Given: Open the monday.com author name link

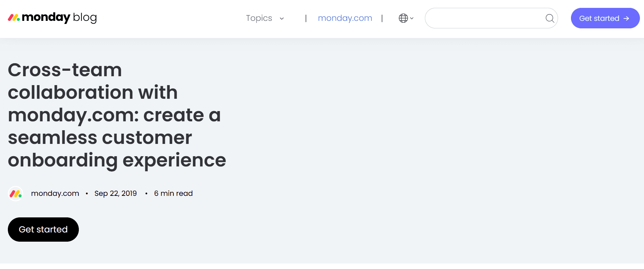Looking at the screenshot, I should 55,193.
